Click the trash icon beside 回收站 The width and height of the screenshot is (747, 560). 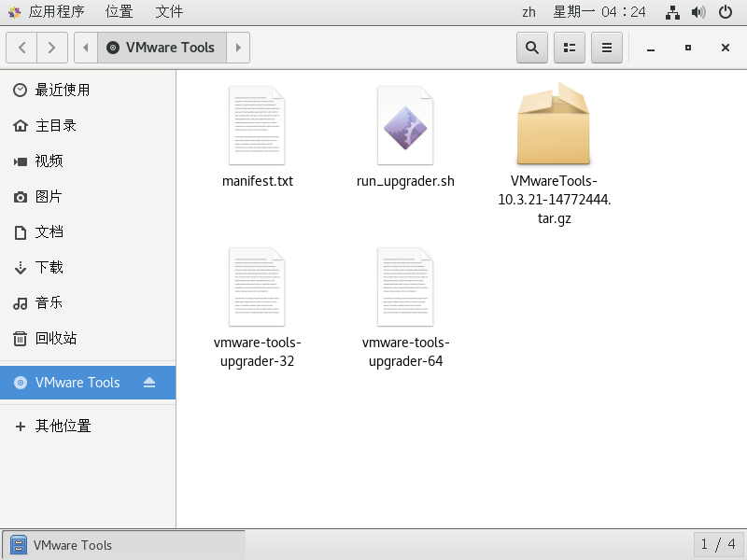tap(20, 339)
